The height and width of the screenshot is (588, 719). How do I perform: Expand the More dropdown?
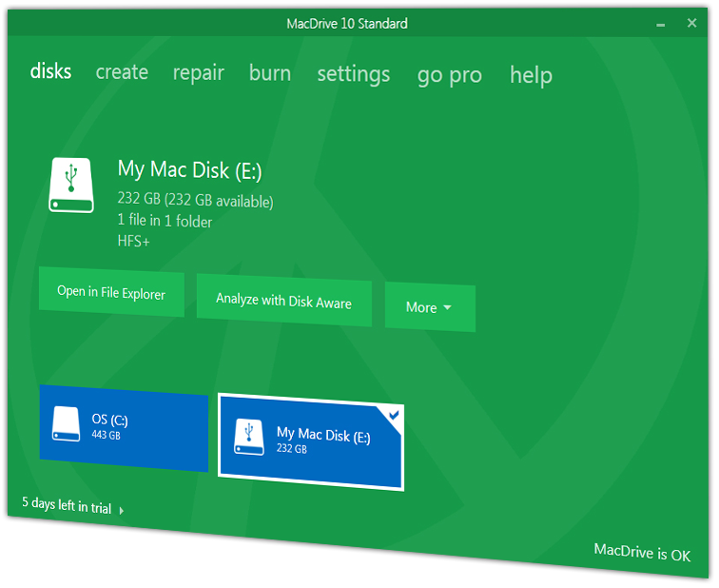(x=430, y=307)
